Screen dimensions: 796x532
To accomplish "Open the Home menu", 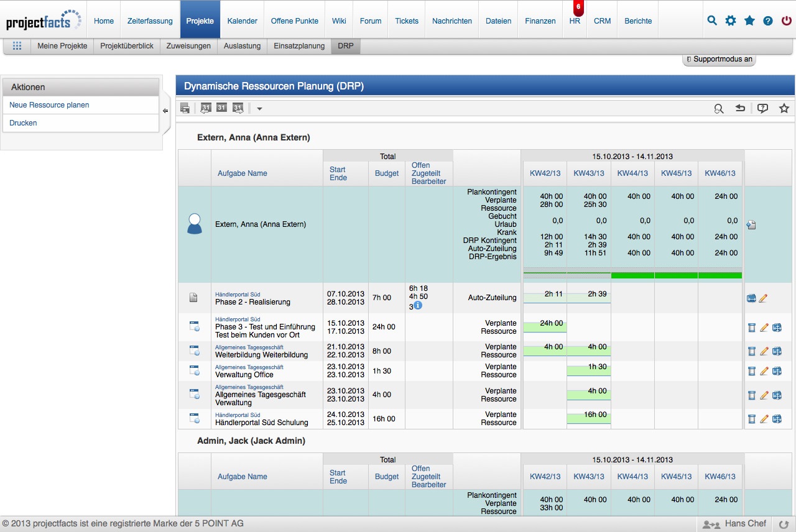I will click(x=104, y=21).
